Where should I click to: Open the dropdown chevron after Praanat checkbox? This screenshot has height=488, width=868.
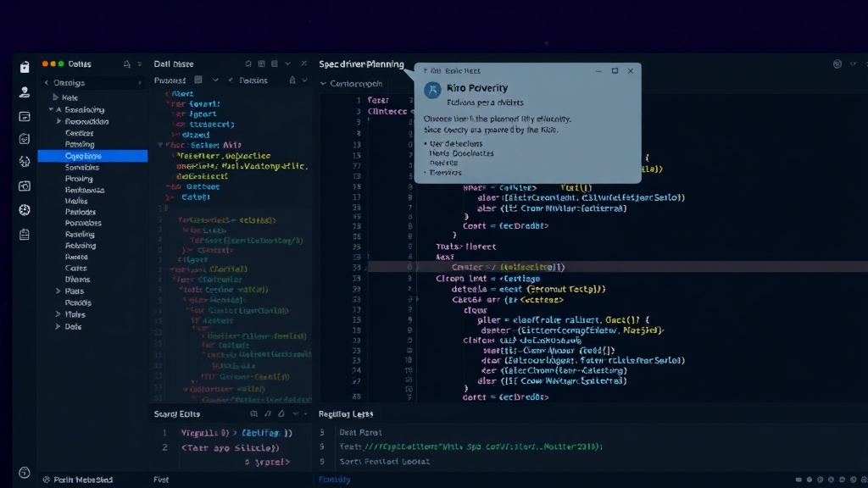pos(215,80)
